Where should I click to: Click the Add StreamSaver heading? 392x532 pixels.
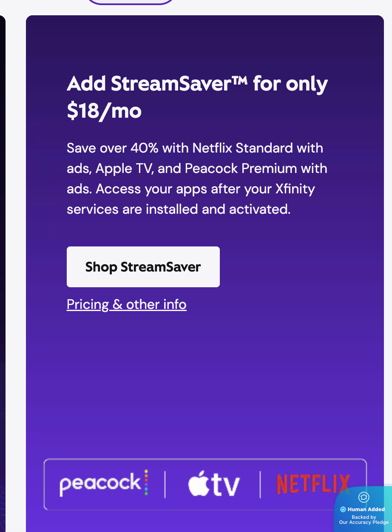pyautogui.click(x=197, y=84)
